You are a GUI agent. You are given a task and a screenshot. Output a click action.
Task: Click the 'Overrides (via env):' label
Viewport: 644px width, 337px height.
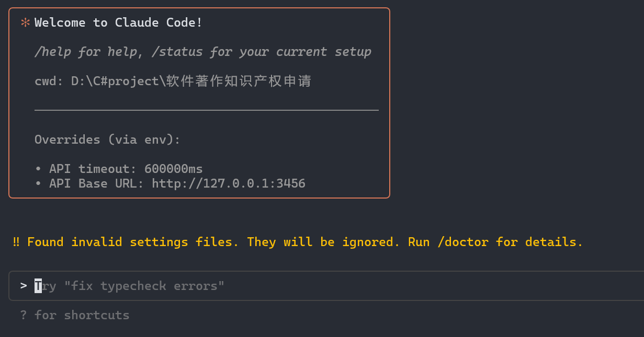(107, 140)
